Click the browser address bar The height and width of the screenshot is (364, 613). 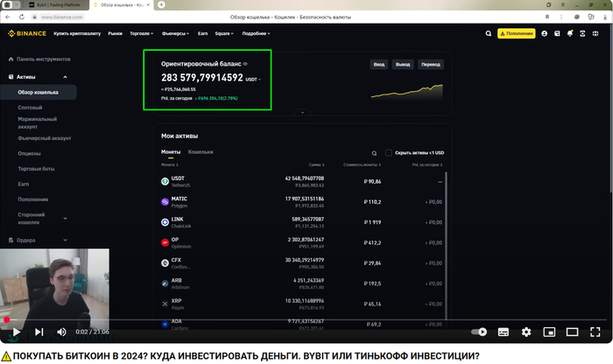pyautogui.click(x=62, y=17)
